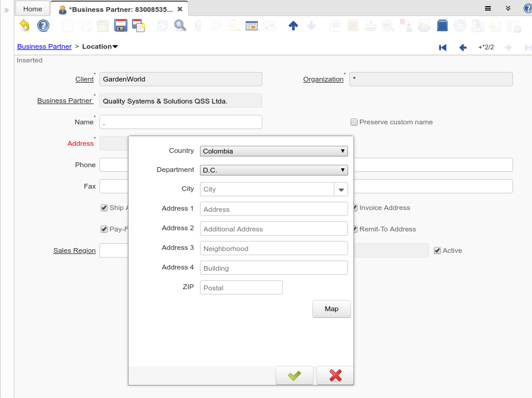Open the Country dropdown showing Colombia
The width and height of the screenshot is (532, 398).
[x=274, y=151]
